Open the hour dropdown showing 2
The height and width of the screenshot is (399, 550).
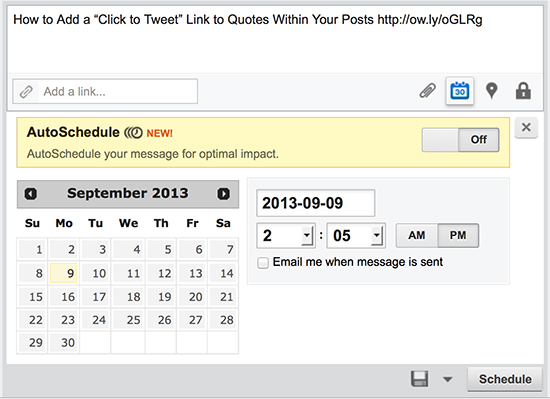point(286,236)
